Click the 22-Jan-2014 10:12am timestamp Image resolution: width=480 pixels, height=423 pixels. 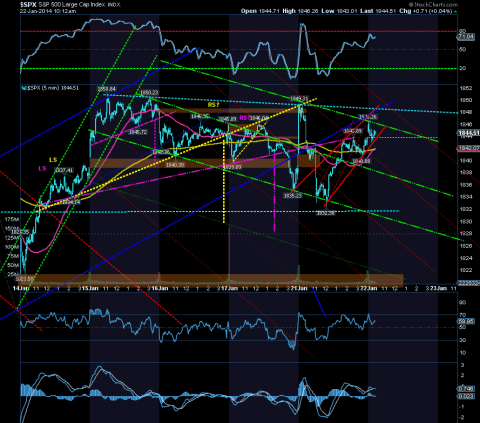48,11
